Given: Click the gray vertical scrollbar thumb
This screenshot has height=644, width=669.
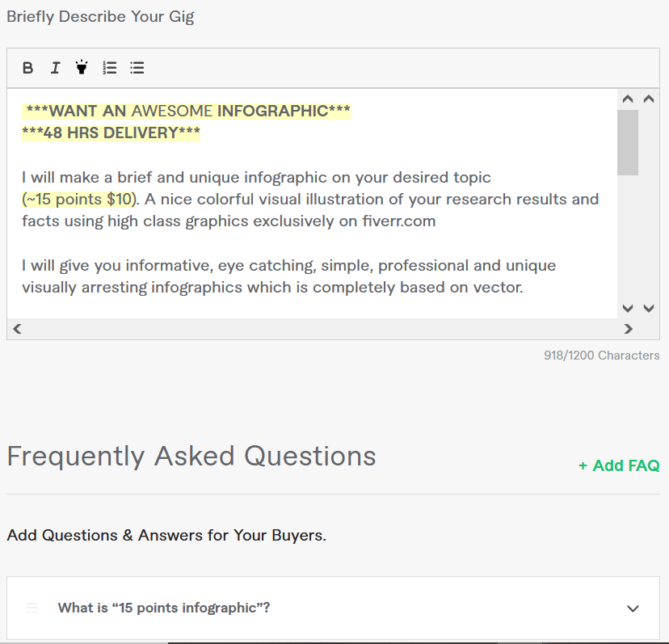Looking at the screenshot, I should [x=628, y=142].
